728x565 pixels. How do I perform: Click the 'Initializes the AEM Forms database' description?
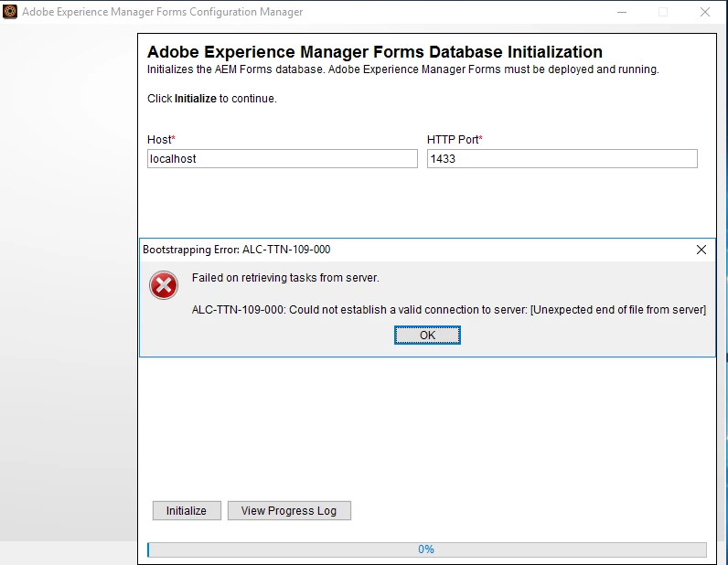(403, 69)
